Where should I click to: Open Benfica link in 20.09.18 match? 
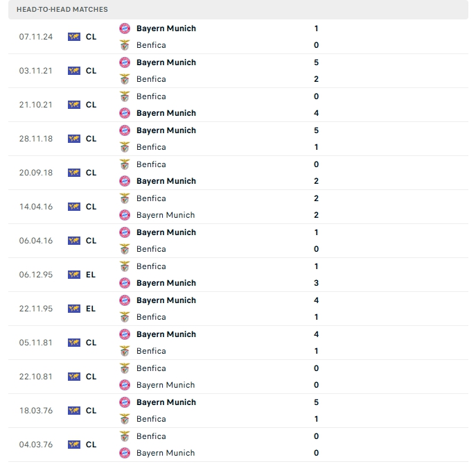pyautogui.click(x=151, y=164)
